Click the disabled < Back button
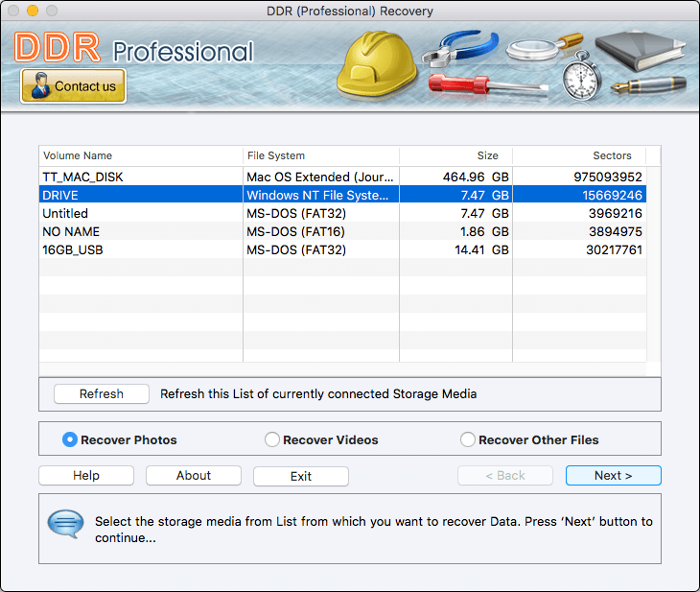Image resolution: width=700 pixels, height=592 pixels. coord(505,475)
